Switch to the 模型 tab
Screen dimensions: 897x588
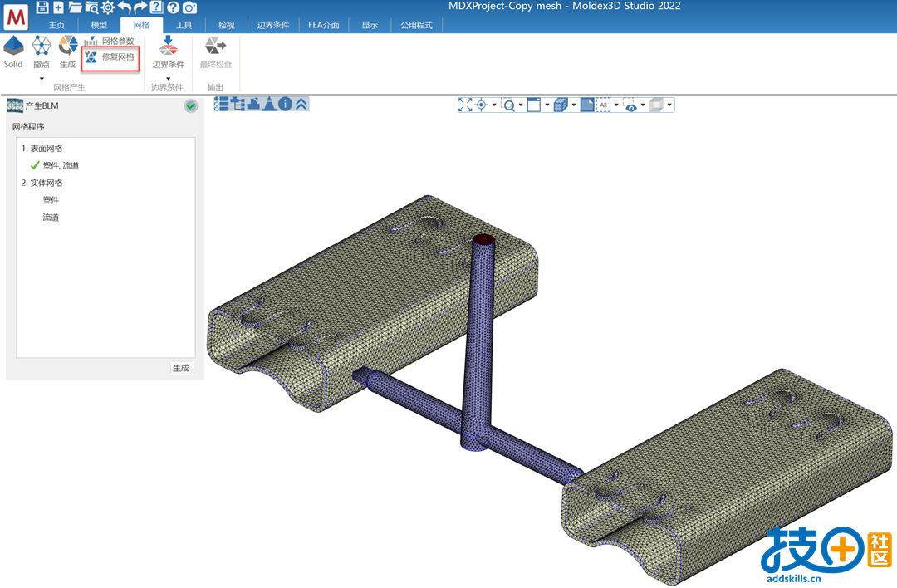click(x=99, y=25)
